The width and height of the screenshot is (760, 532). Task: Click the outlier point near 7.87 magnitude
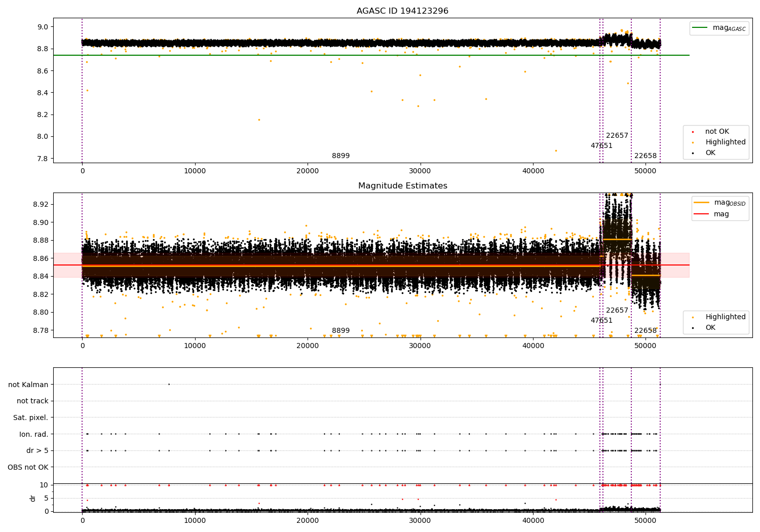pos(556,150)
